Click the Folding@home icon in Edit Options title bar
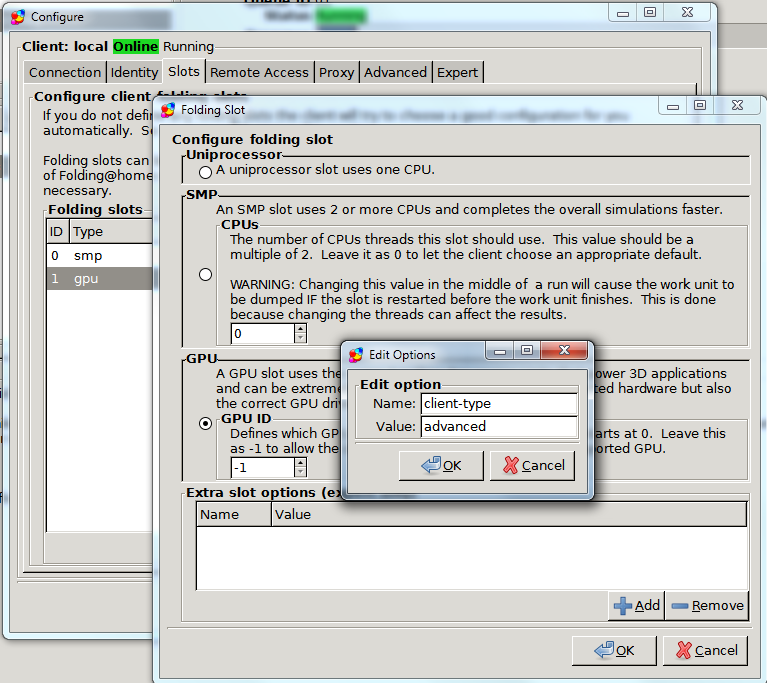This screenshot has height=683, width=767. 356,355
